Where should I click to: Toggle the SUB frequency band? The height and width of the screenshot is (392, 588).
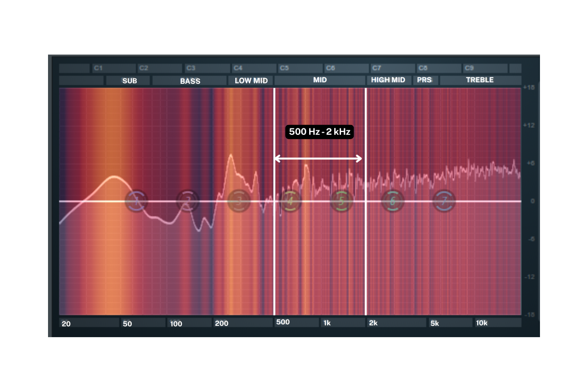[x=128, y=80]
